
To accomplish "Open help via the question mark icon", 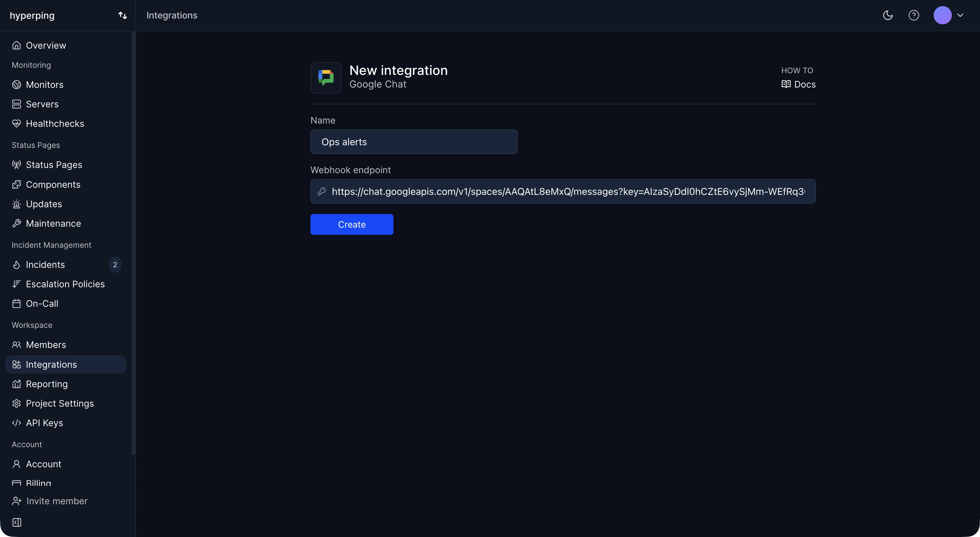I will point(914,15).
